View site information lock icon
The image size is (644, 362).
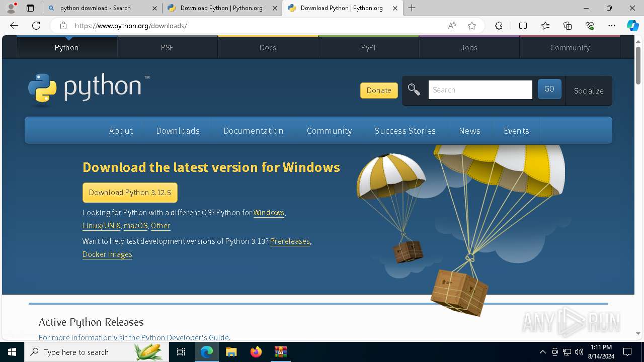63,26
